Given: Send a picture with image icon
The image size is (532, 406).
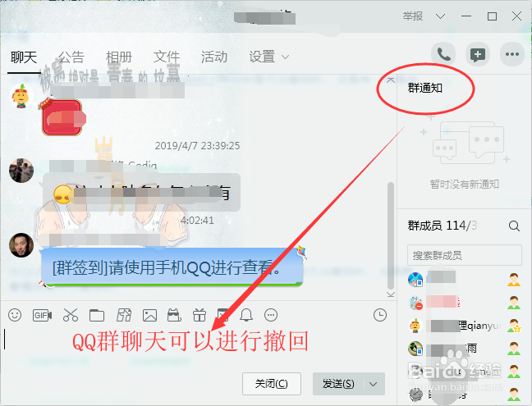Looking at the screenshot, I should (x=149, y=315).
